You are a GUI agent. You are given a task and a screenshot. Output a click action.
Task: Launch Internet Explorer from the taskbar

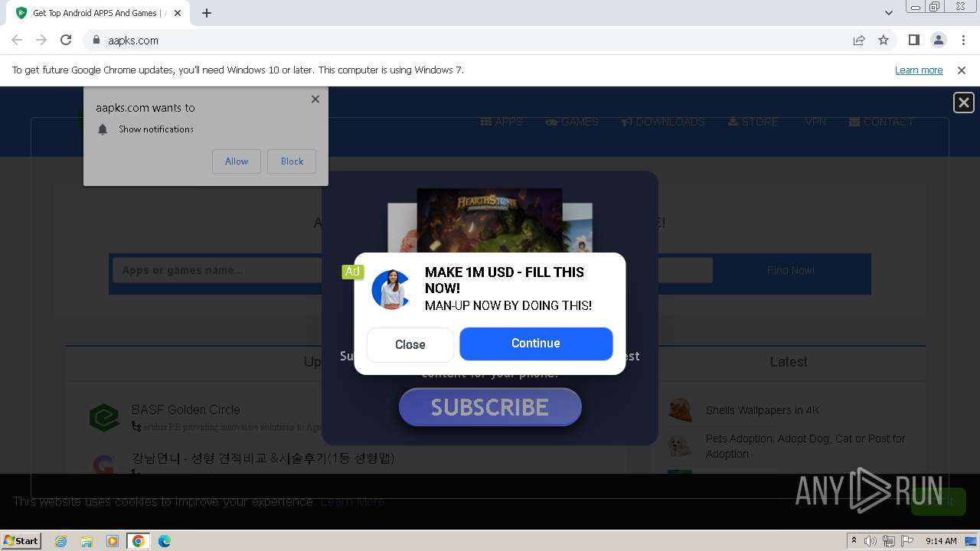coord(61,541)
